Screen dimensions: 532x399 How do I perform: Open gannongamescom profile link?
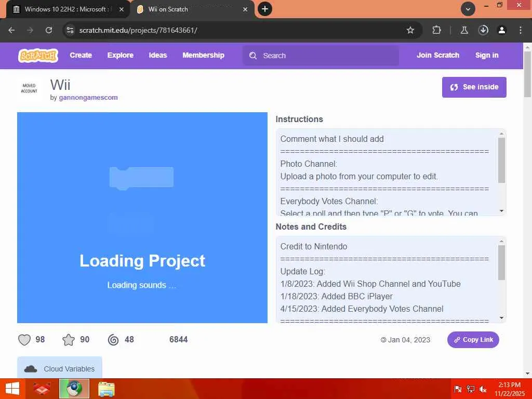point(88,98)
